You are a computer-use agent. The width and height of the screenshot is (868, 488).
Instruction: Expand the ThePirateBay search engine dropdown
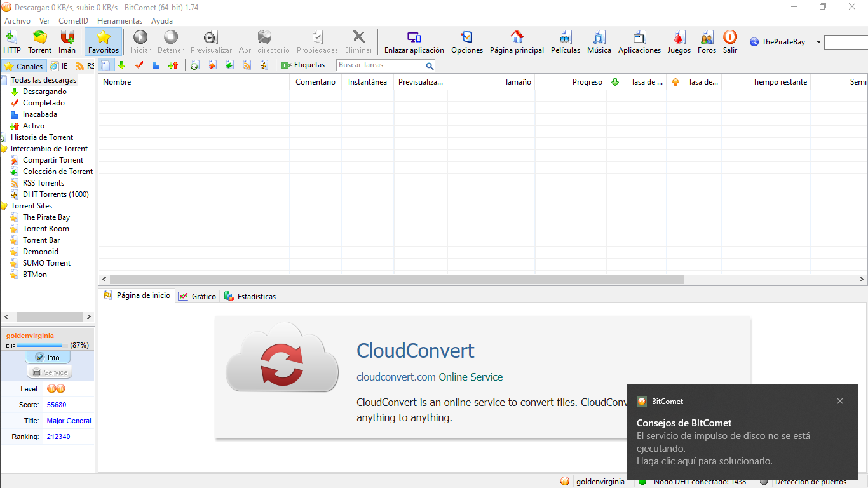pyautogui.click(x=818, y=43)
